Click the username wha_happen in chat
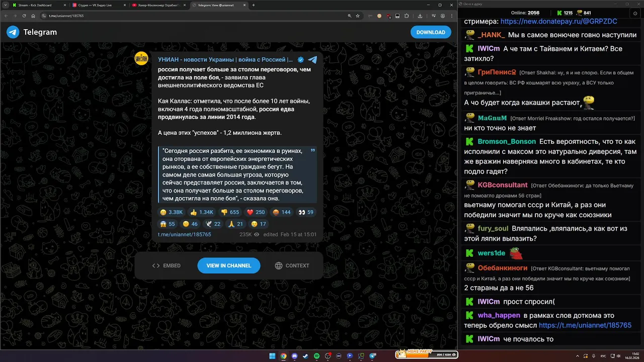The image size is (644, 362). pos(499,315)
